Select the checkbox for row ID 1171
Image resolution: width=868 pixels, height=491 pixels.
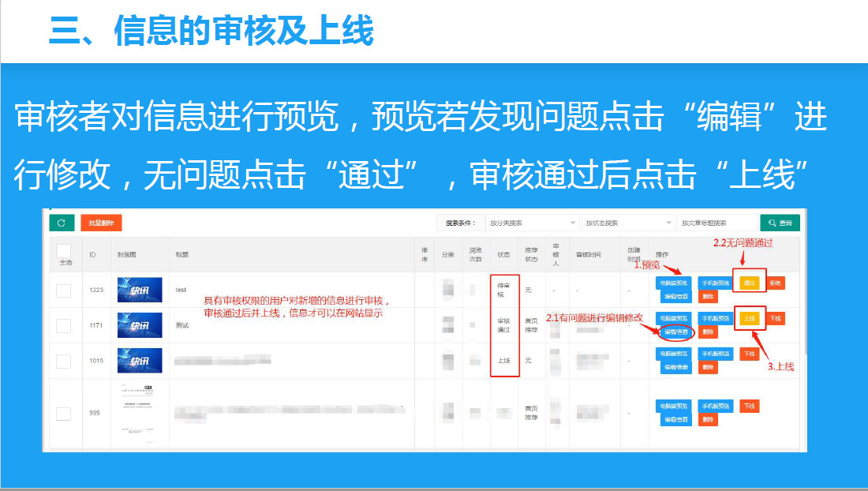pyautogui.click(x=63, y=325)
